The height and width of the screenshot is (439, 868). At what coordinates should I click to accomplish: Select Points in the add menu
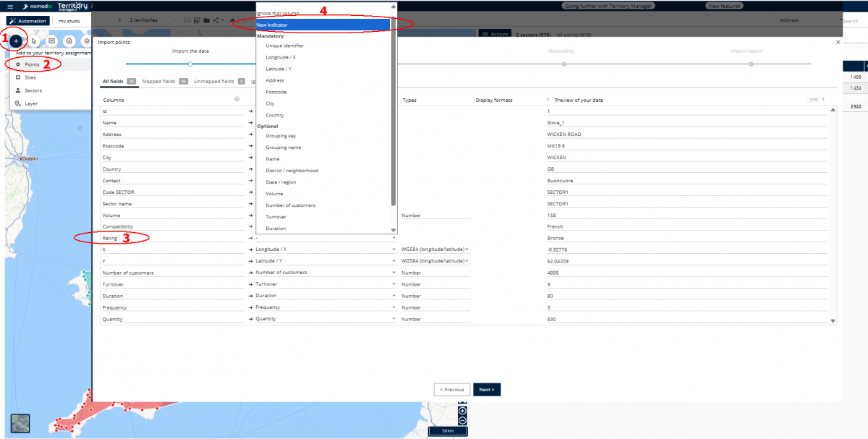click(32, 64)
